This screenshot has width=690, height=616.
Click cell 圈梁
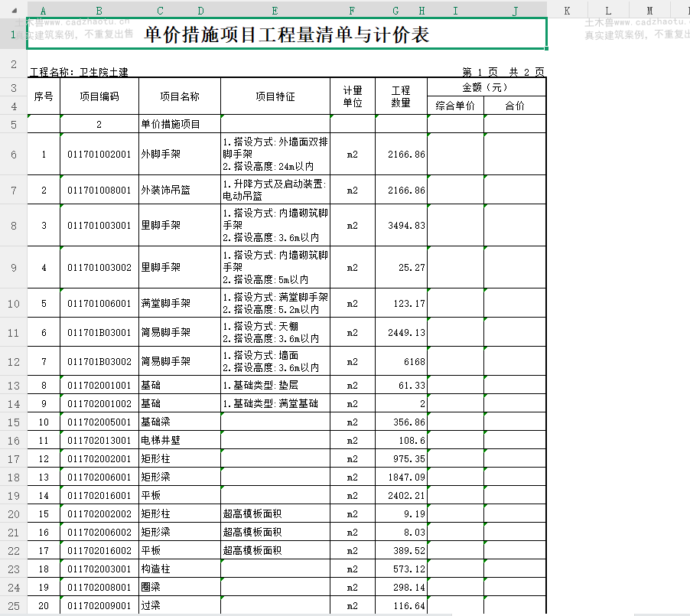click(180, 587)
